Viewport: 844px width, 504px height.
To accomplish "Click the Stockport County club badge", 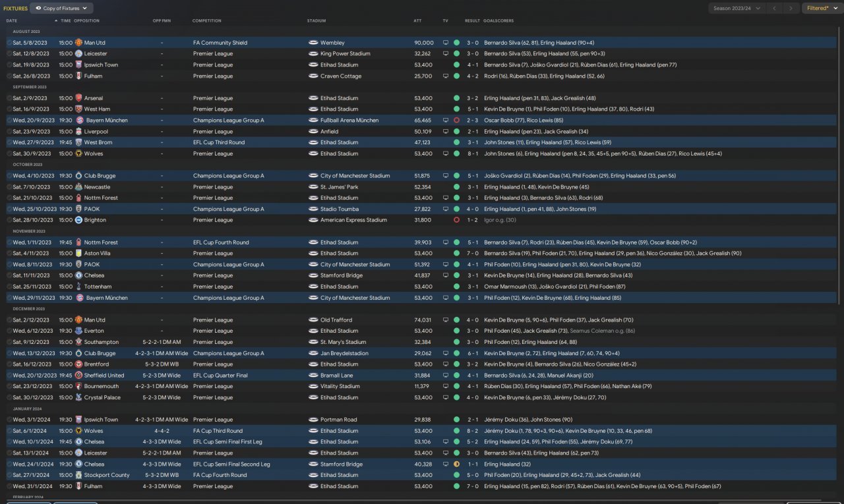I will click(x=78, y=475).
